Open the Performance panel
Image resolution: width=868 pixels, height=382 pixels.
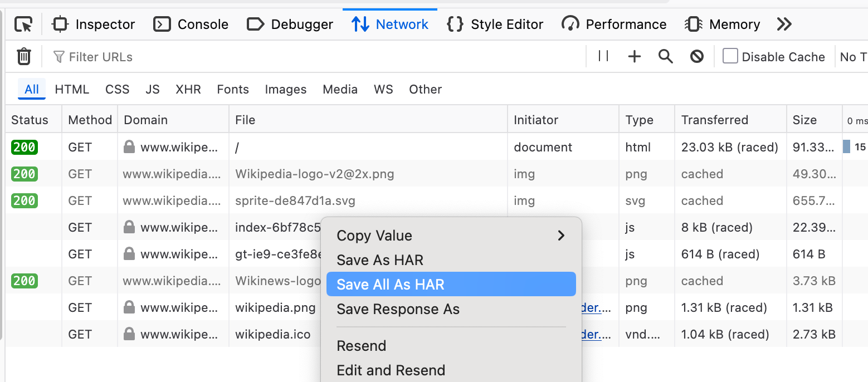click(x=614, y=25)
